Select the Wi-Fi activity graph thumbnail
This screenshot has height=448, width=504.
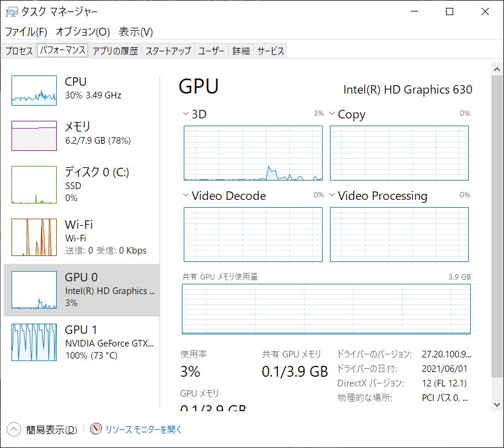[34, 237]
